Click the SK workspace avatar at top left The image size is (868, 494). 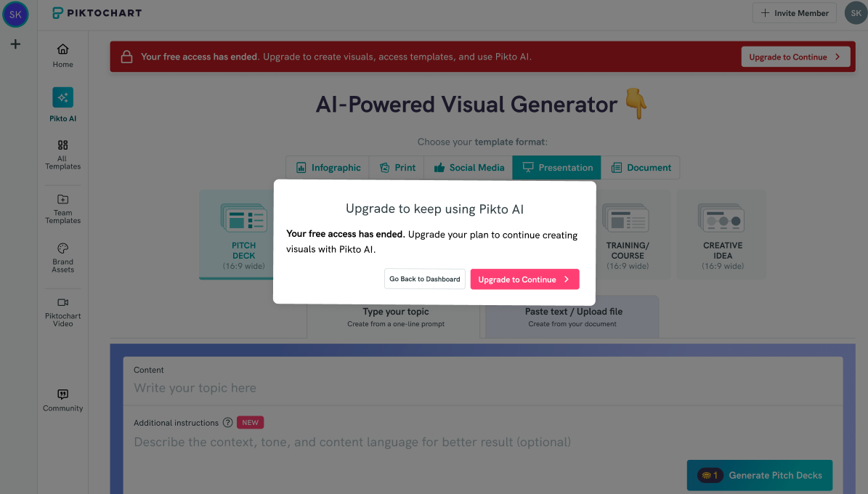pyautogui.click(x=15, y=15)
